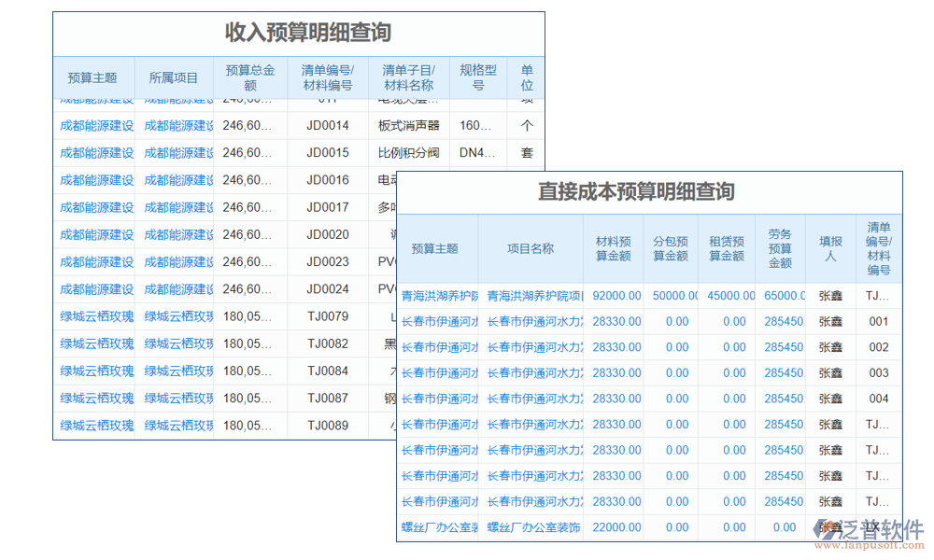
Task: Click the 项目名称 column header
Action: click(534, 247)
